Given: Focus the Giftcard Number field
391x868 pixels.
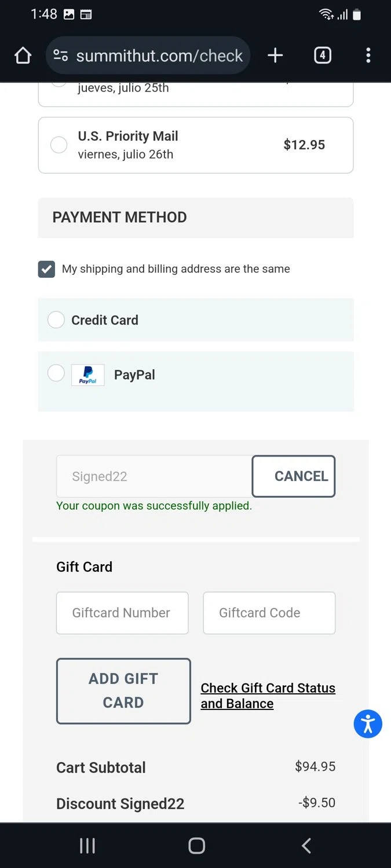Looking at the screenshot, I should pyautogui.click(x=122, y=613).
